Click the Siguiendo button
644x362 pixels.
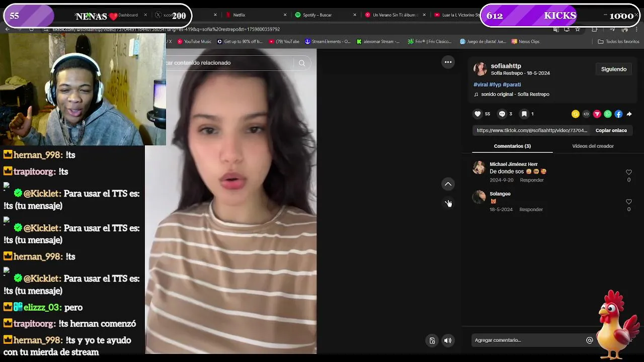tap(614, 69)
